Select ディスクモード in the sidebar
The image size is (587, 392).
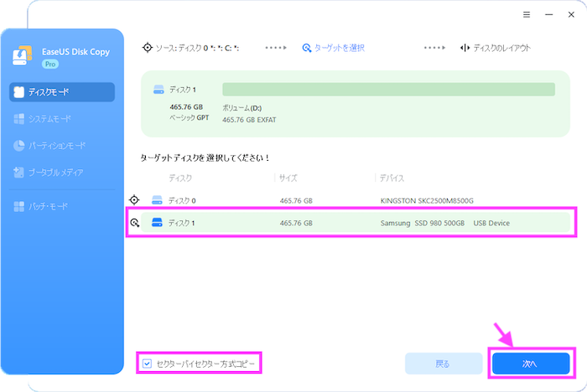[x=62, y=92]
